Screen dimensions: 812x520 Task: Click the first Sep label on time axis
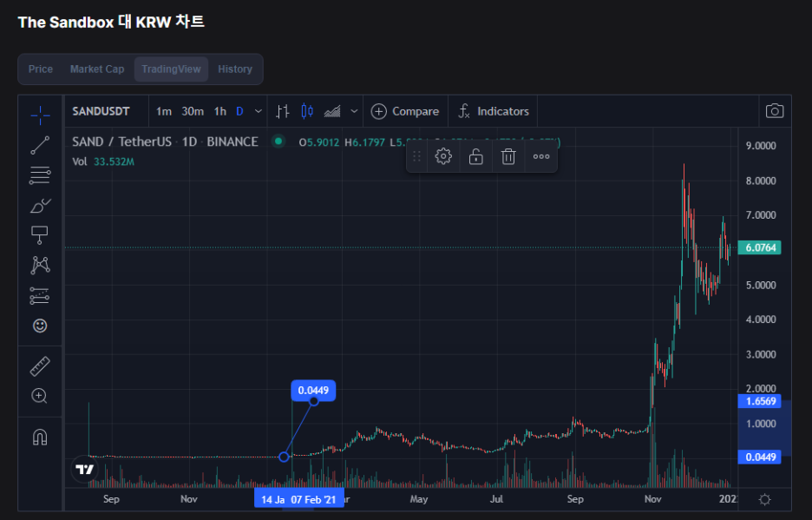pos(111,499)
